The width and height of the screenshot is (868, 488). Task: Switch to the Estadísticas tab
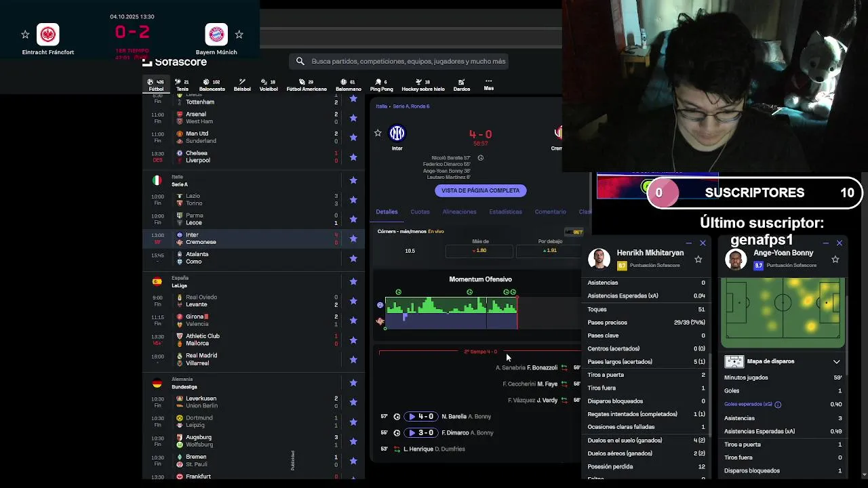pos(506,211)
